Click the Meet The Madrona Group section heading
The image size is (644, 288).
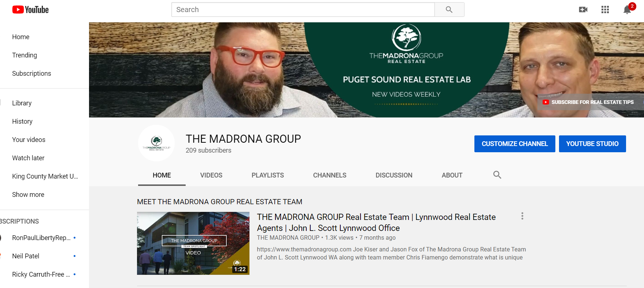tap(220, 202)
